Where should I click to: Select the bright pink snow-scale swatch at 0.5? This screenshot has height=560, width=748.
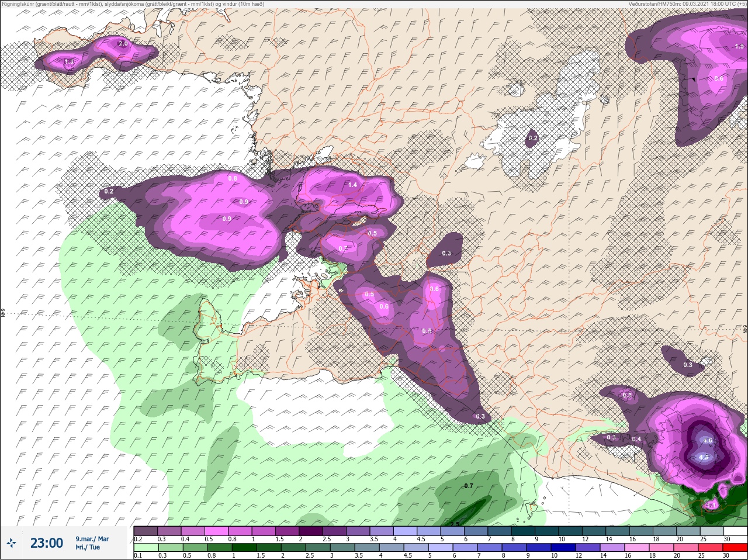216,531
